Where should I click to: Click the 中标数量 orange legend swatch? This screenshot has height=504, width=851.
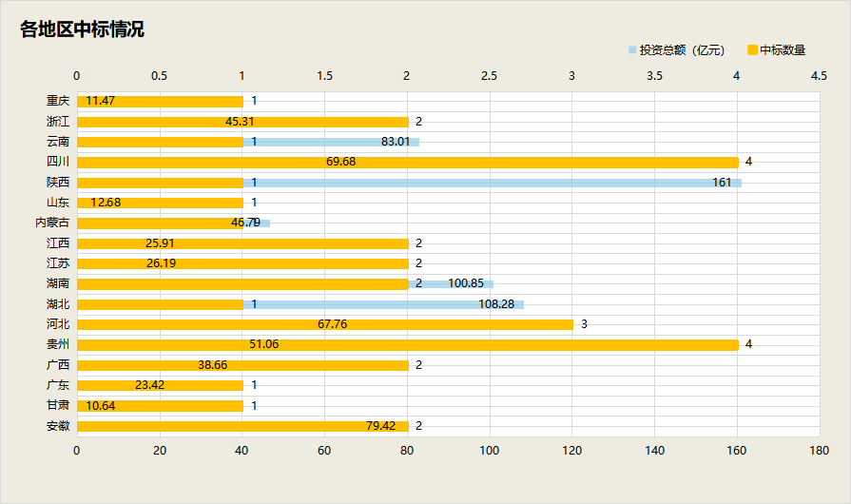click(x=752, y=49)
